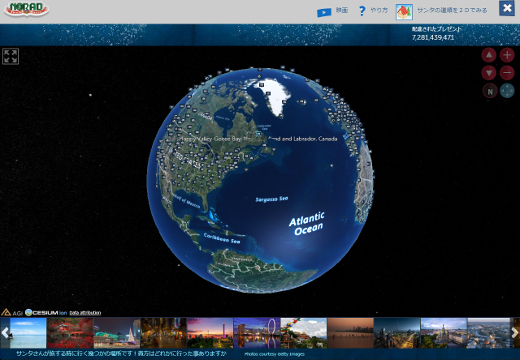Zoom in with the plus button
The image size is (520, 360).
click(507, 55)
